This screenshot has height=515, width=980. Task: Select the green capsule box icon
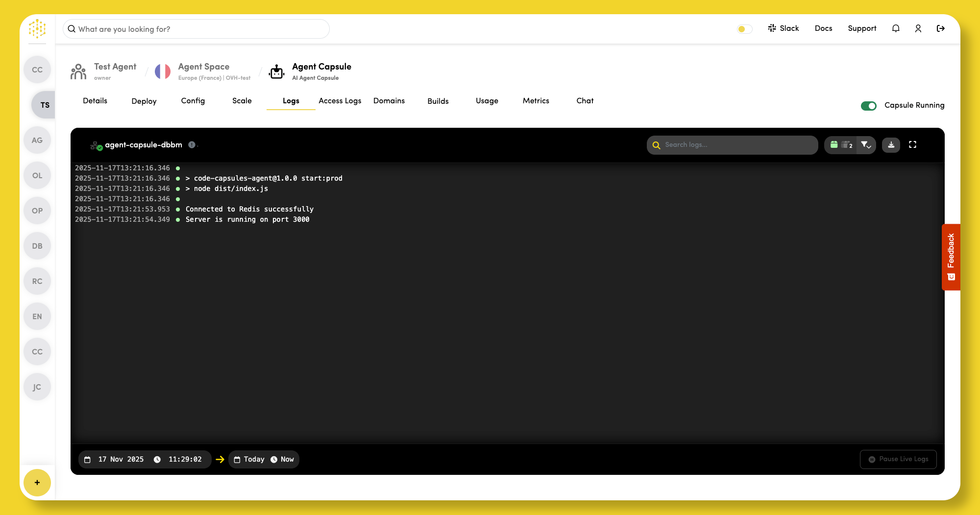pos(834,145)
